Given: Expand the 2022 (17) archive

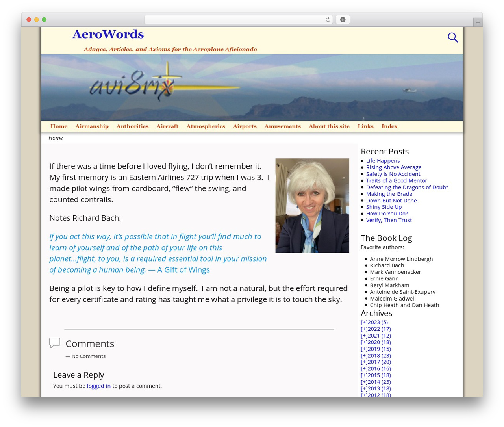Looking at the screenshot, I should tap(376, 329).
